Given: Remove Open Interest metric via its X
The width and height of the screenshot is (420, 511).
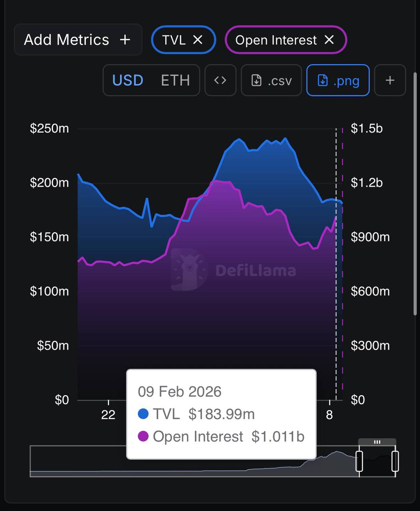Looking at the screenshot, I should tap(329, 40).
